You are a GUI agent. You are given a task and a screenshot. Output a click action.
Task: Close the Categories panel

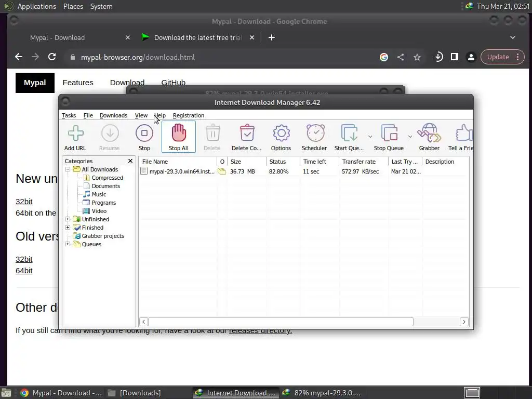tap(130, 161)
